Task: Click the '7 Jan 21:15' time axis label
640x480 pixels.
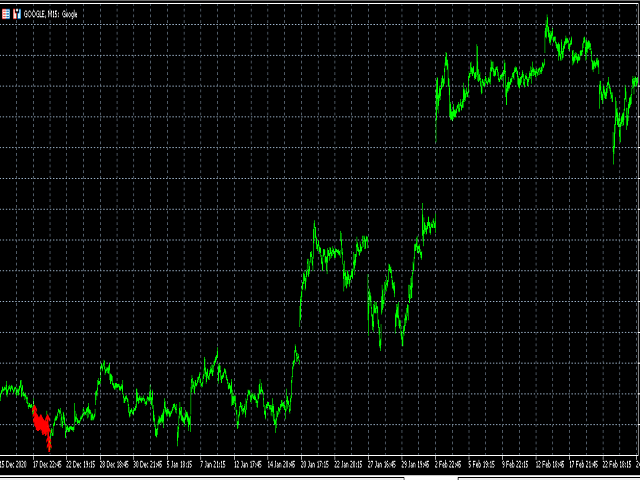Action: point(213,464)
